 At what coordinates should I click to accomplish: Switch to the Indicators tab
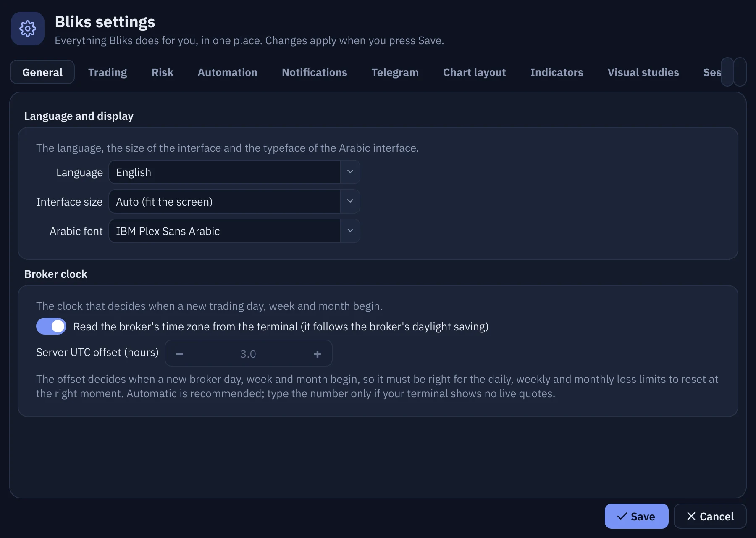tap(557, 72)
